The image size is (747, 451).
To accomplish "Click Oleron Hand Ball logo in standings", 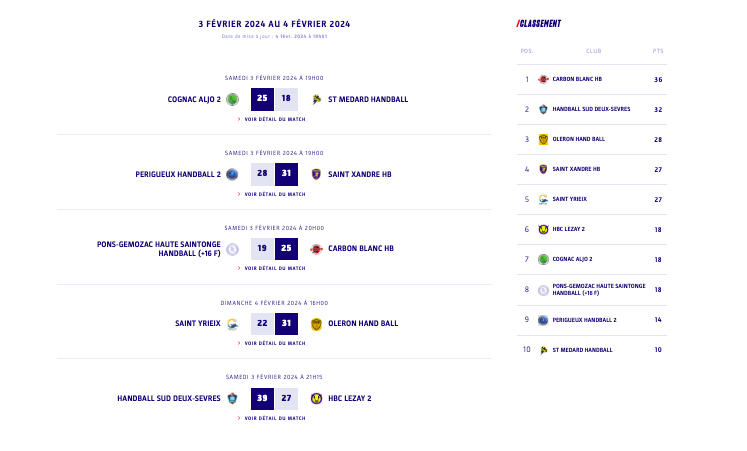I will click(543, 139).
